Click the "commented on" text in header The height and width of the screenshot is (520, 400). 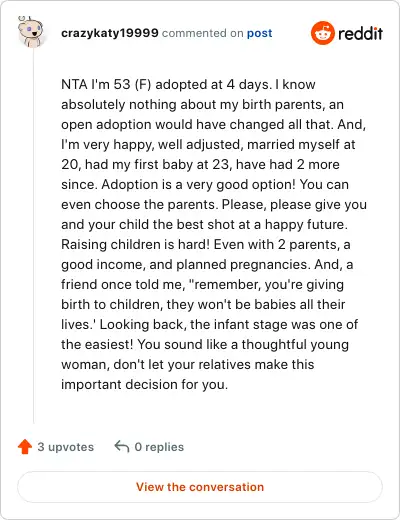[202, 33]
